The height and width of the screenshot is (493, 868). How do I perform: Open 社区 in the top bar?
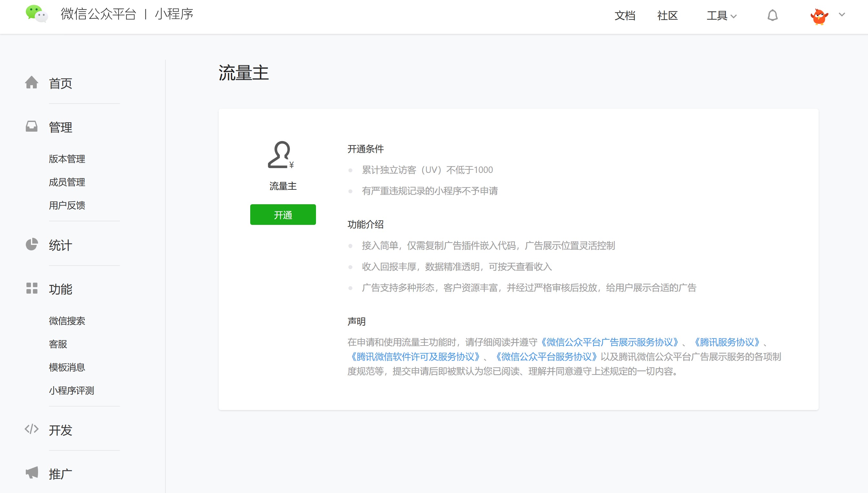click(x=667, y=15)
